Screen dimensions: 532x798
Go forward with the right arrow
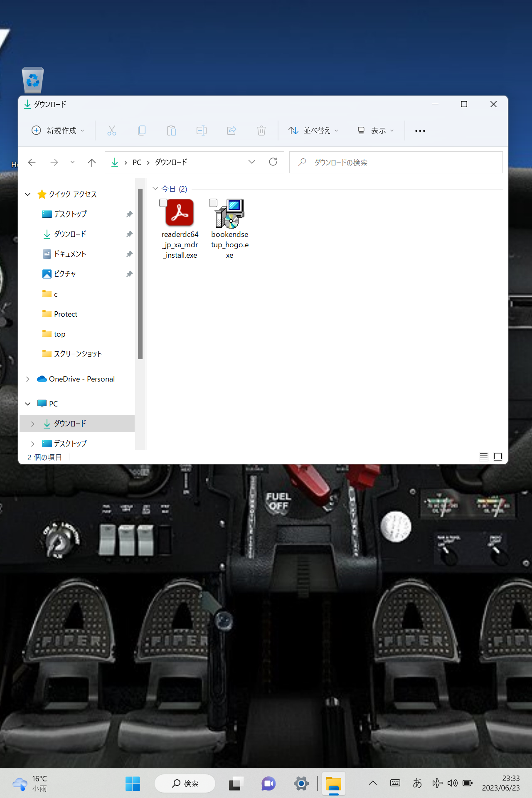pyautogui.click(x=54, y=162)
